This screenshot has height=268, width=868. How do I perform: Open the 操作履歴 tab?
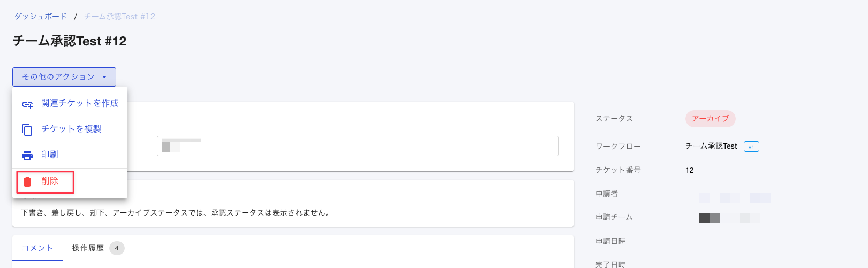click(88, 248)
